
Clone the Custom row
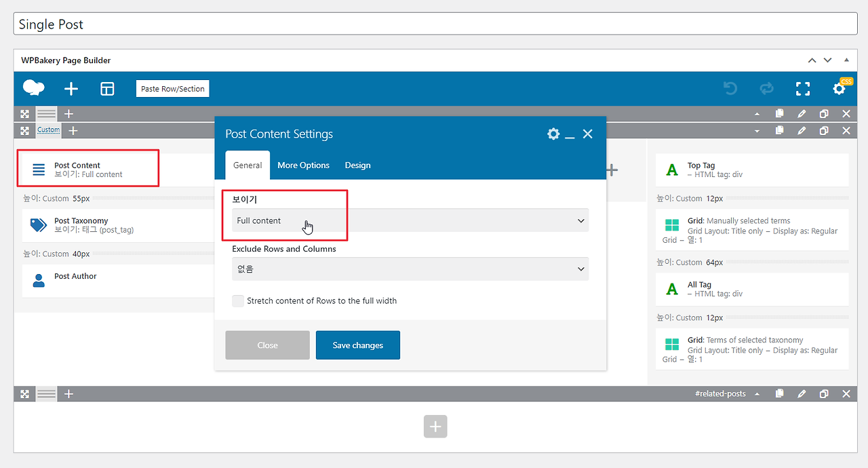click(824, 130)
